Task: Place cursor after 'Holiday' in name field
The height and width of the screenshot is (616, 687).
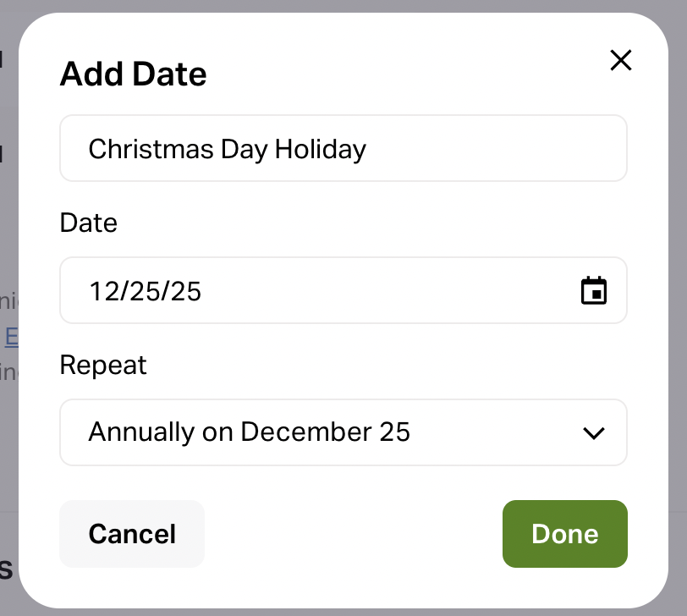Action: click(369, 150)
